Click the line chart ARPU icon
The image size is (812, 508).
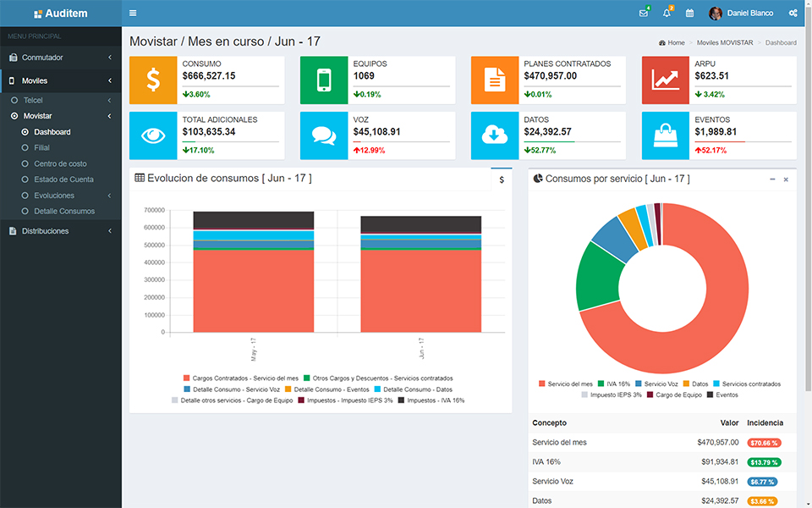pyautogui.click(x=666, y=80)
